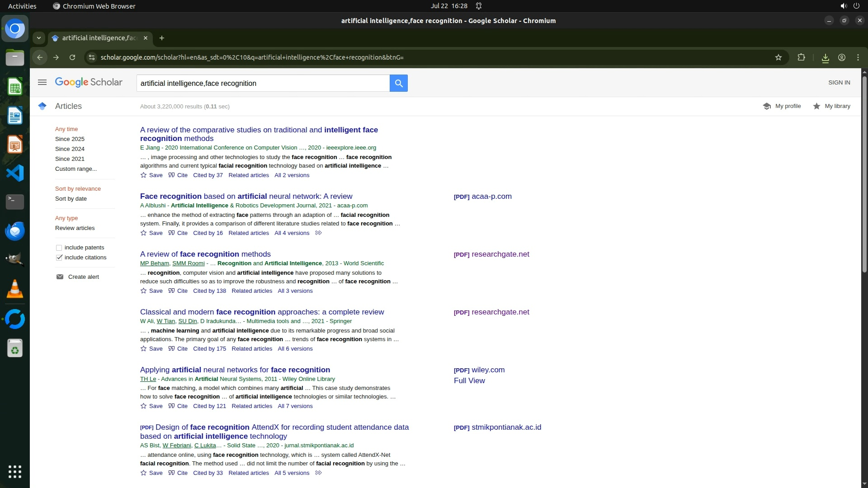The width and height of the screenshot is (868, 488).
Task: Filter results Since 2024
Action: pyautogui.click(x=70, y=149)
